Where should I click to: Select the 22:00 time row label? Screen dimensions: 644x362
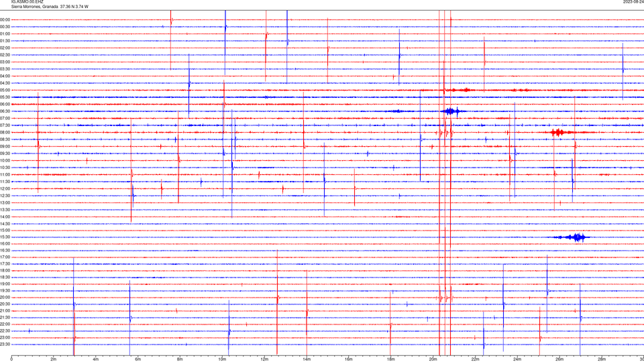point(5,324)
